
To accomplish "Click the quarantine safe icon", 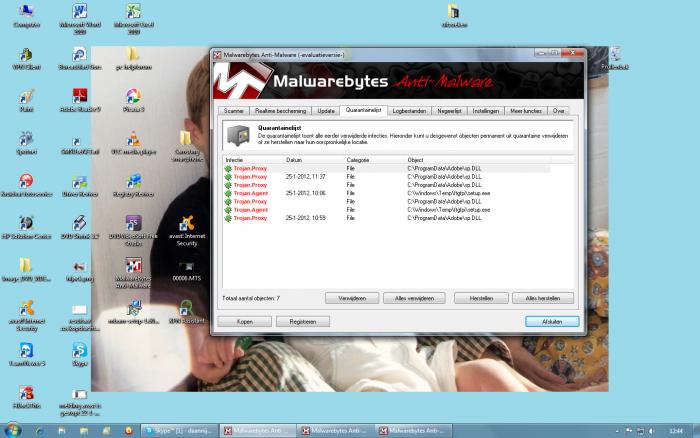I will 238,135.
